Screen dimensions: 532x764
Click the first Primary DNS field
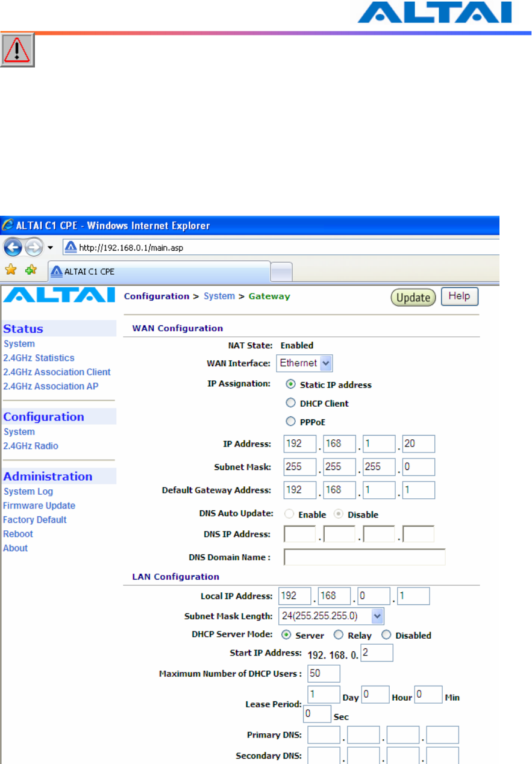tap(324, 734)
